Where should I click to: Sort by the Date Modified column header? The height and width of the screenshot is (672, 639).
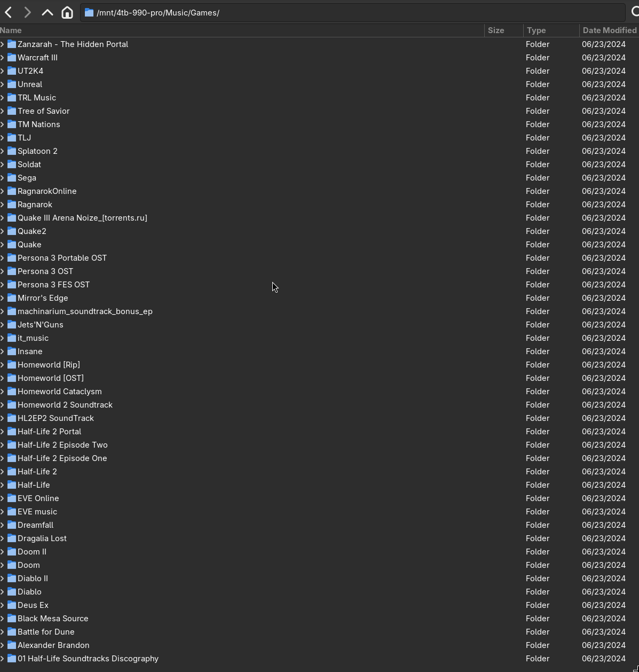[609, 30]
